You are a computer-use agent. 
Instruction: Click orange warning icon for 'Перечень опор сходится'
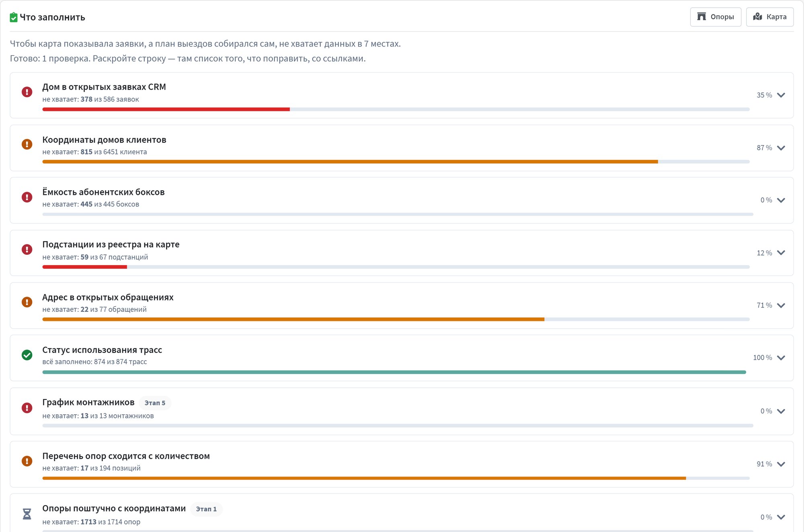click(27, 461)
